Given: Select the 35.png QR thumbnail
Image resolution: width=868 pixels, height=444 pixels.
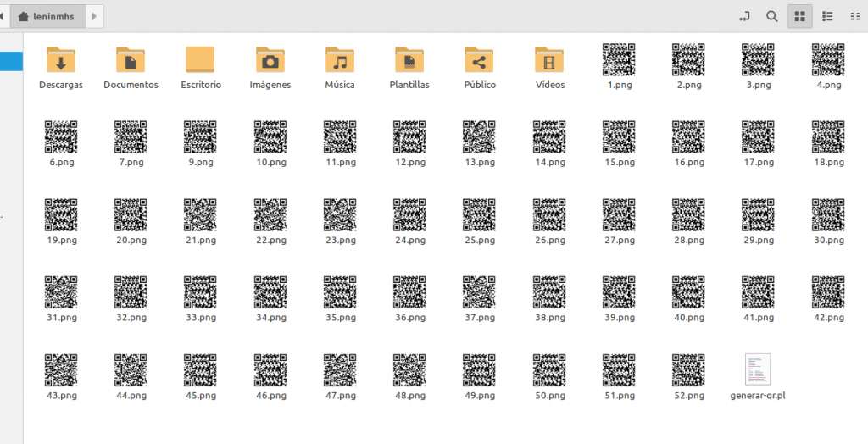Looking at the screenshot, I should pos(340,292).
